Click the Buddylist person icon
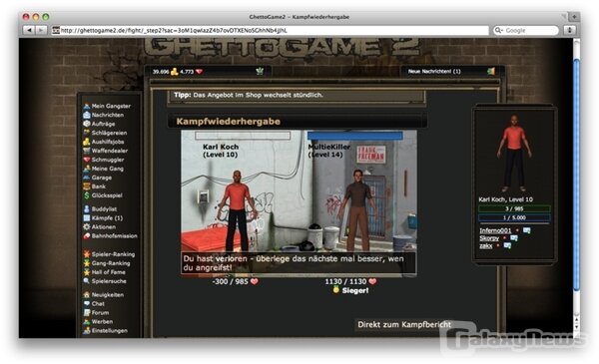599x364 pixels. [x=87, y=209]
